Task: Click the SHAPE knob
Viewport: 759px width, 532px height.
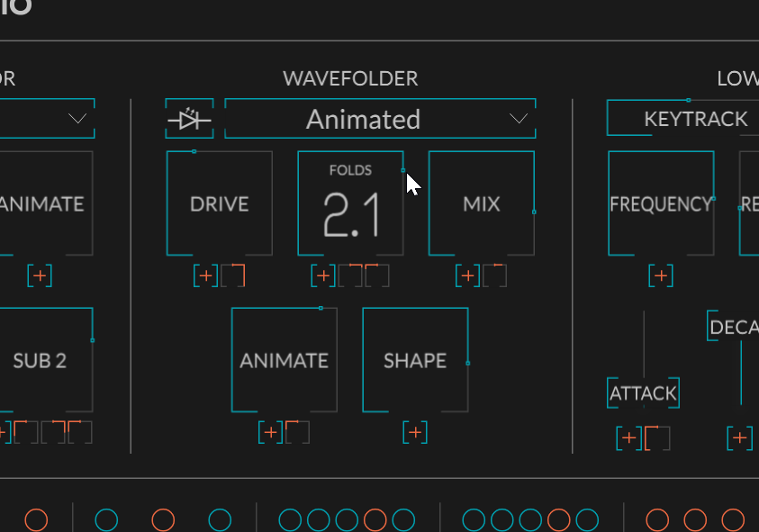Action: click(x=415, y=360)
